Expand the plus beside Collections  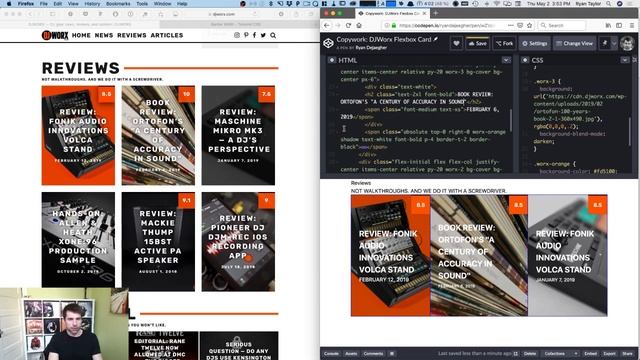(x=576, y=353)
